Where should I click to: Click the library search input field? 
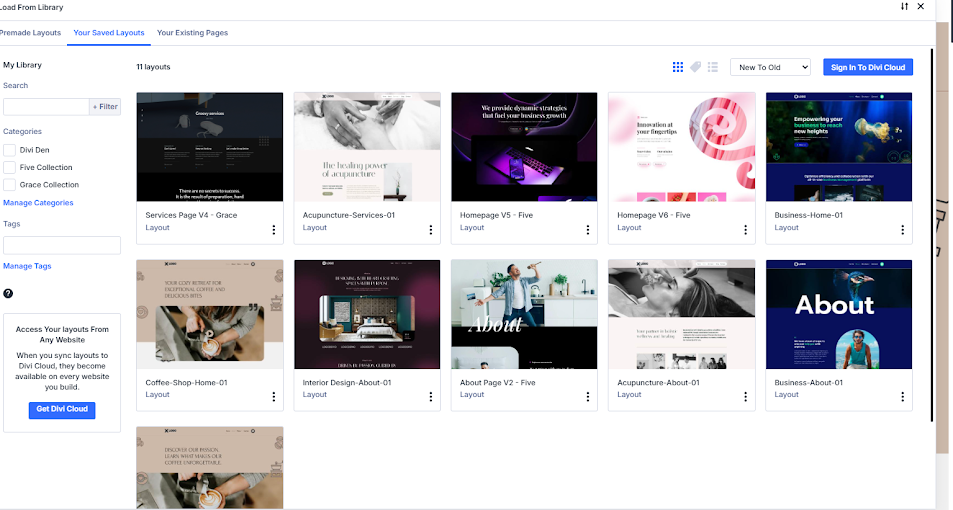tap(46, 107)
